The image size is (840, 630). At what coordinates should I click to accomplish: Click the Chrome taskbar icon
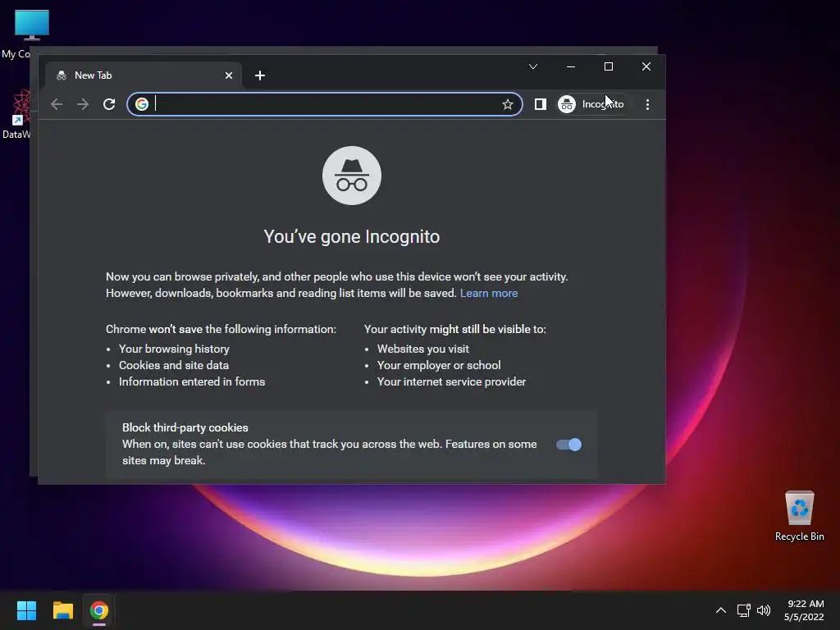click(99, 610)
